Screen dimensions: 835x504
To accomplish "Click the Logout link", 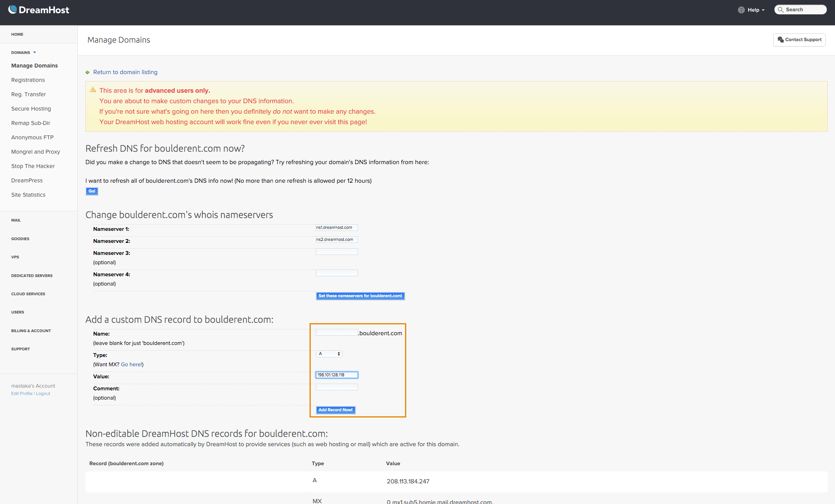I will coord(43,393).
